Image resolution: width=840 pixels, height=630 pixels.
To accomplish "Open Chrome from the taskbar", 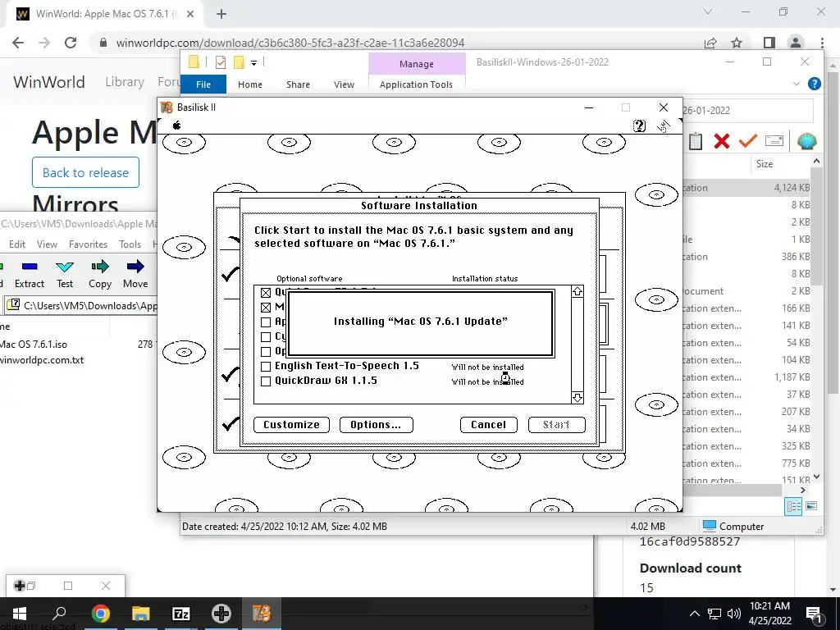I will point(101,614).
